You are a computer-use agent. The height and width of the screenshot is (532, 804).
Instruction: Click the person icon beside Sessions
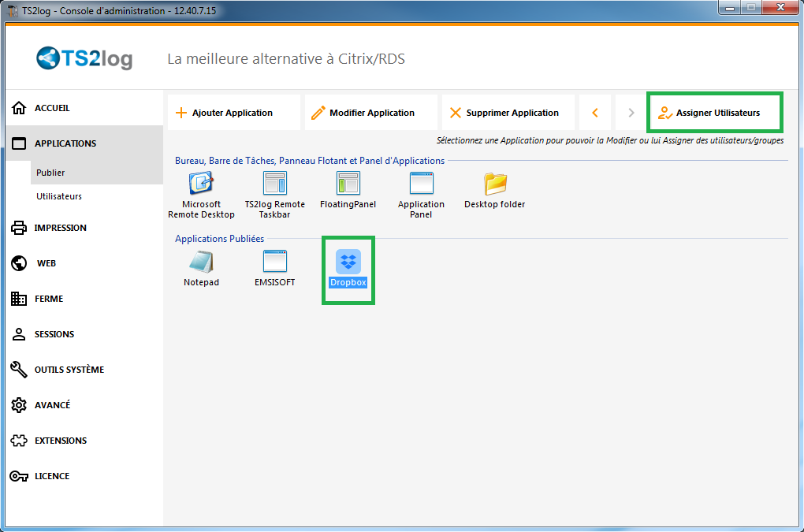19,334
